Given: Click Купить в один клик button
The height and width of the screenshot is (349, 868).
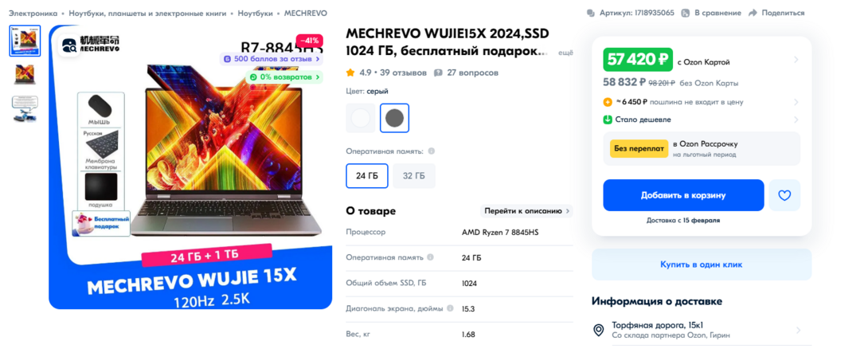Looking at the screenshot, I should click(702, 265).
